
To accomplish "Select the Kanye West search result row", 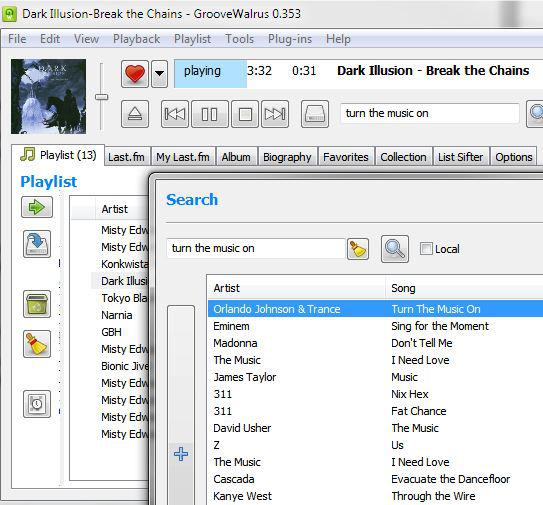I will (x=375, y=496).
